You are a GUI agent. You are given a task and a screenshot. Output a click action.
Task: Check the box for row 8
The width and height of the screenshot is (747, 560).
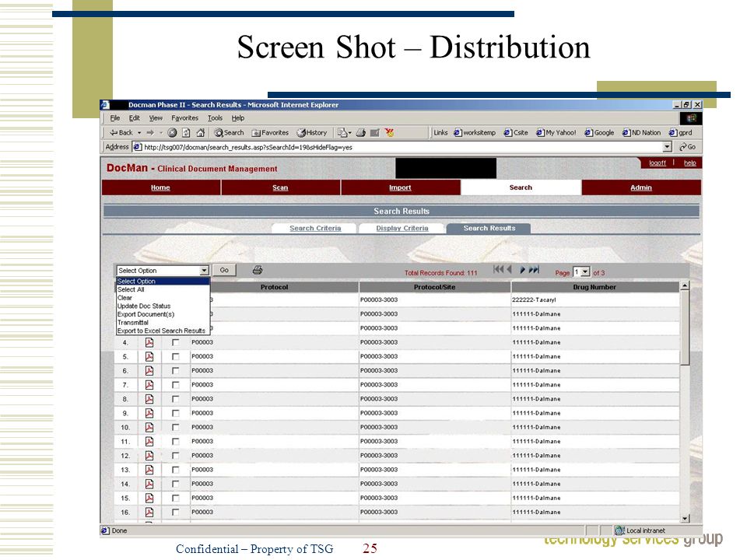click(175, 399)
